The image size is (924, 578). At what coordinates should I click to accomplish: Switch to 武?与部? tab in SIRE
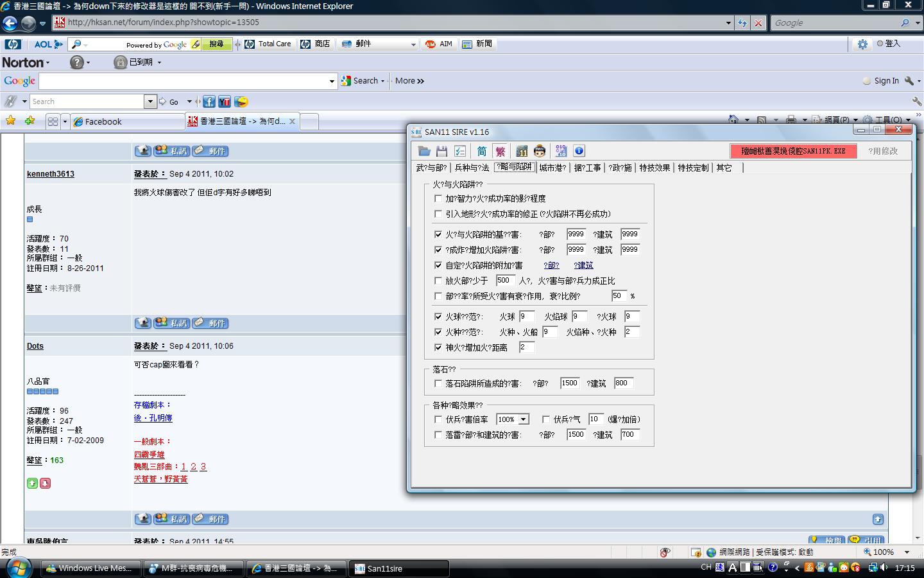tap(432, 168)
